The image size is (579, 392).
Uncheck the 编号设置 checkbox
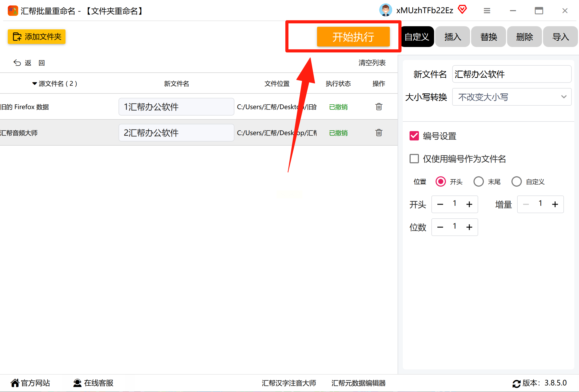[x=414, y=136]
